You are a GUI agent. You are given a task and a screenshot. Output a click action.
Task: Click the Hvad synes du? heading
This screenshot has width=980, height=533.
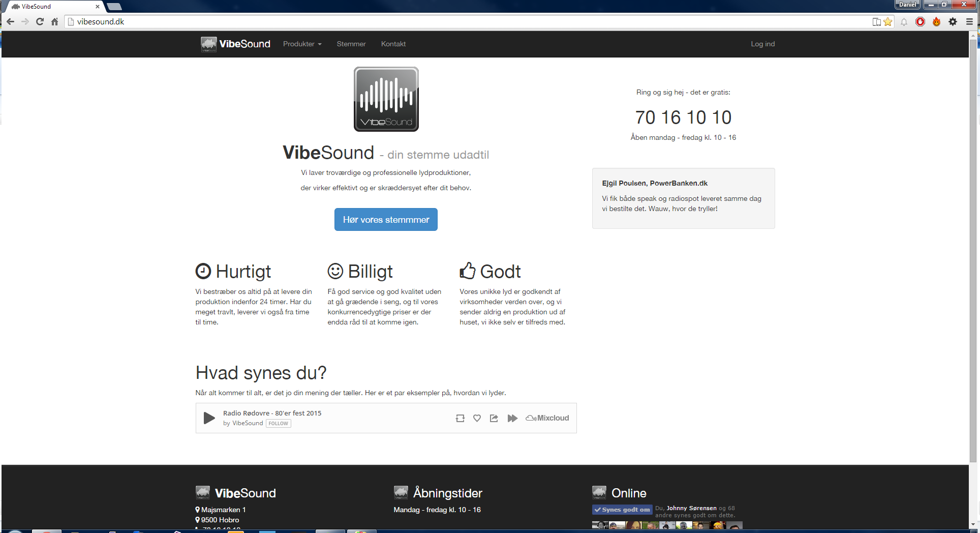coord(261,373)
